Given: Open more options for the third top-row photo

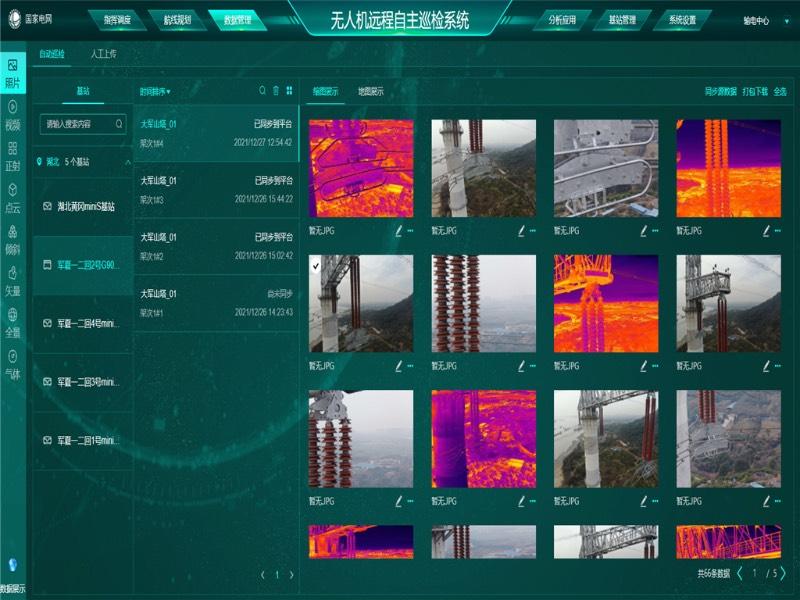Looking at the screenshot, I should tap(655, 231).
